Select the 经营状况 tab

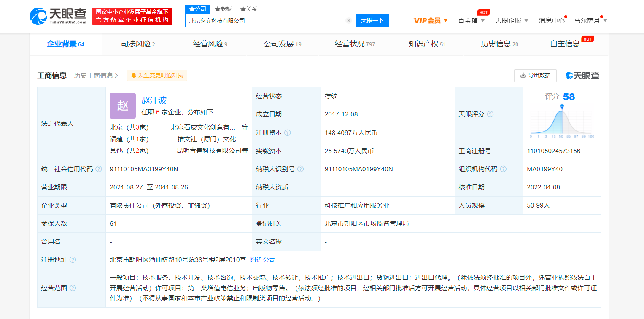tap(355, 44)
